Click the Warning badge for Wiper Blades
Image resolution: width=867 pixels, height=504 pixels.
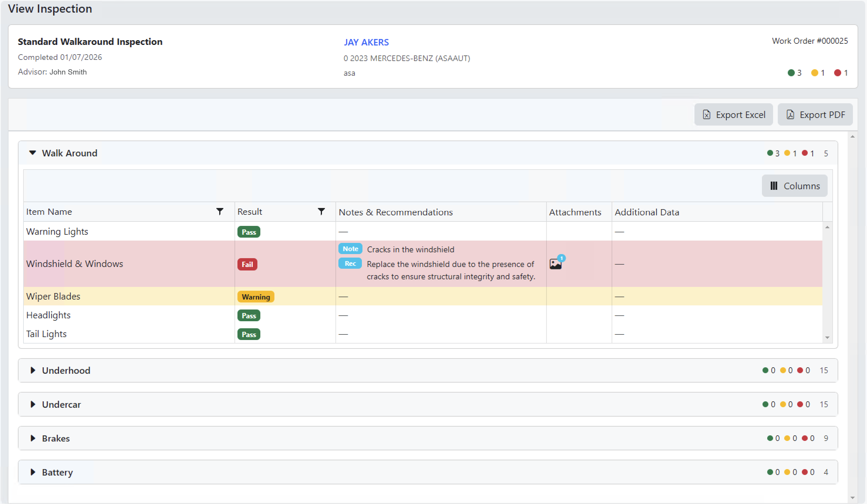click(x=256, y=297)
